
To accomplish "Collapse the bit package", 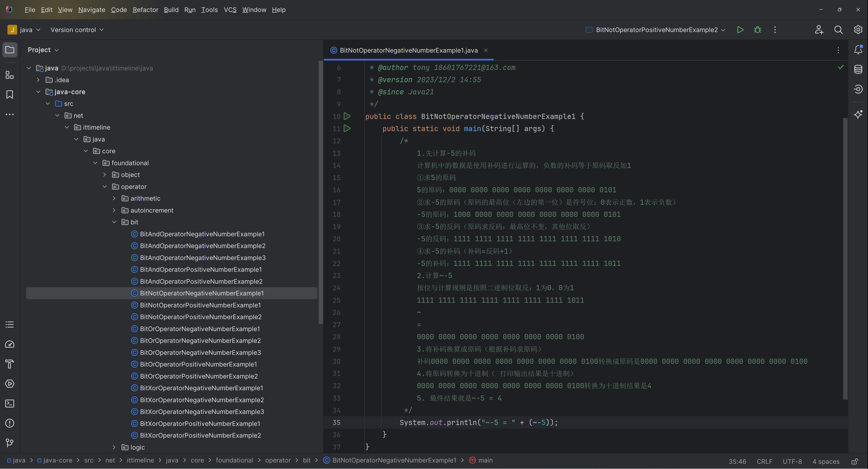I will (x=114, y=222).
